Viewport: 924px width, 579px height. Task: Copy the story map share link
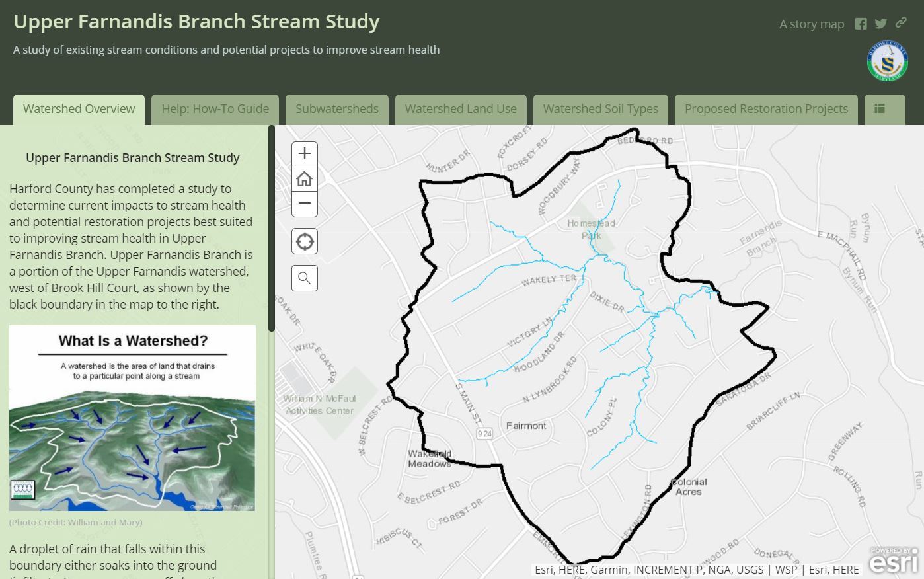pyautogui.click(x=901, y=23)
